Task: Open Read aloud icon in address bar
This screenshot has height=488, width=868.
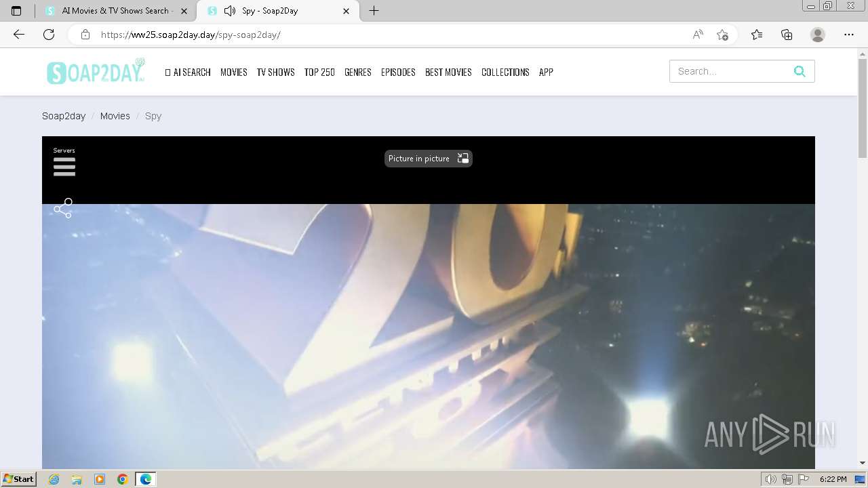Action: tap(698, 35)
